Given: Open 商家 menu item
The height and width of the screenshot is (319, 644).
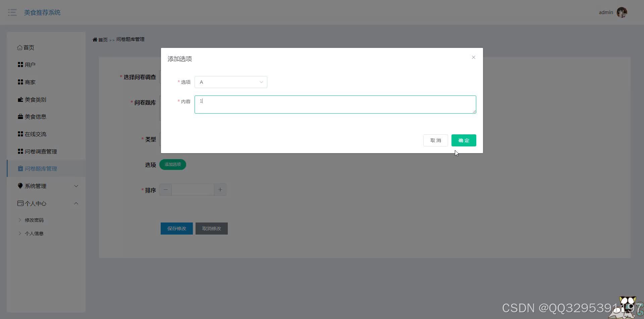Looking at the screenshot, I should (46, 82).
